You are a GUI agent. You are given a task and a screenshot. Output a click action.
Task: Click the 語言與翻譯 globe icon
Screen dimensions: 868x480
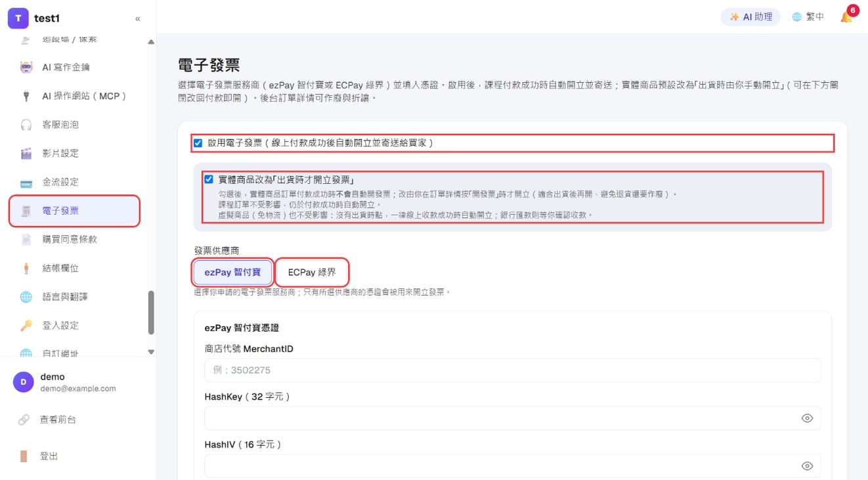pos(26,297)
